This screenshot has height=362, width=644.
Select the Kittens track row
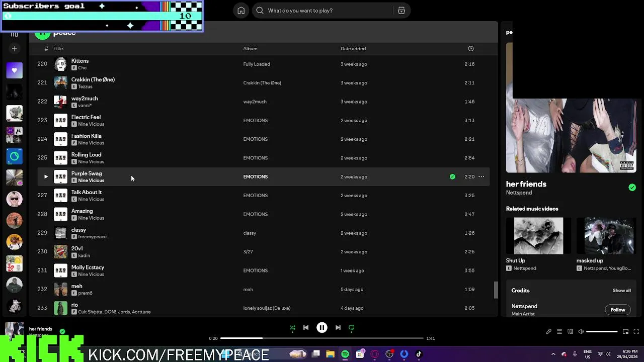tap(263, 64)
